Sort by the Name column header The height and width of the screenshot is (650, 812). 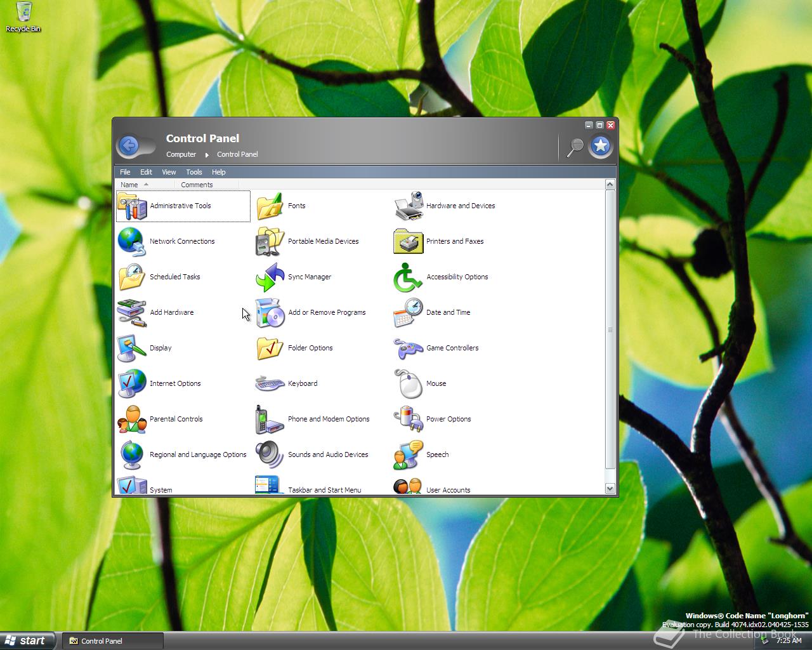click(146, 185)
